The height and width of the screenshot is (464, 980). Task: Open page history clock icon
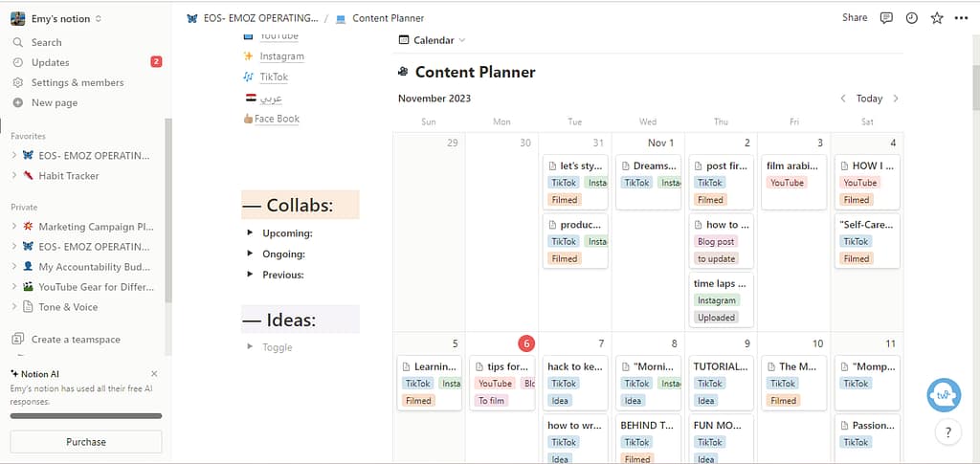coord(911,18)
